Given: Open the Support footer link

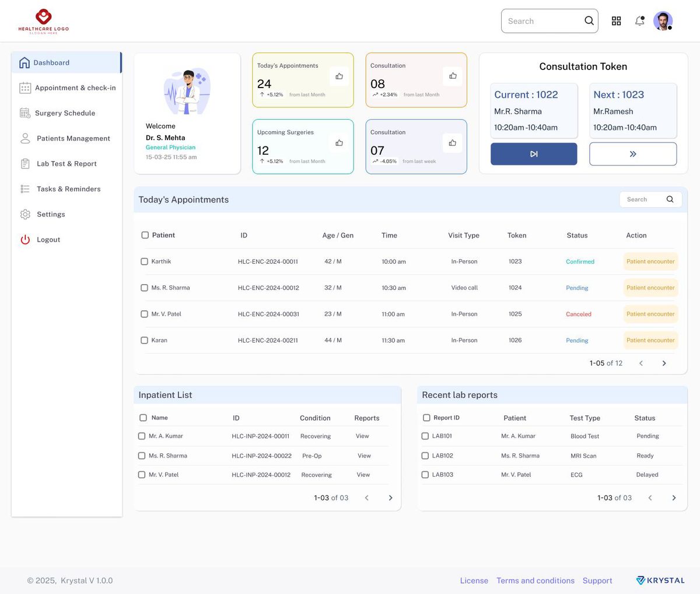Looking at the screenshot, I should pyautogui.click(x=597, y=581).
